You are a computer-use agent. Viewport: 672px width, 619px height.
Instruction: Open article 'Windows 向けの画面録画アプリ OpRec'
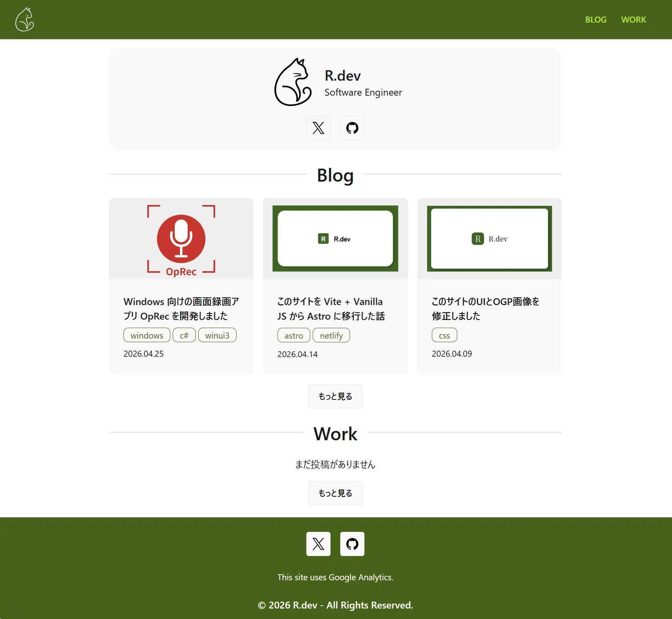tap(181, 309)
